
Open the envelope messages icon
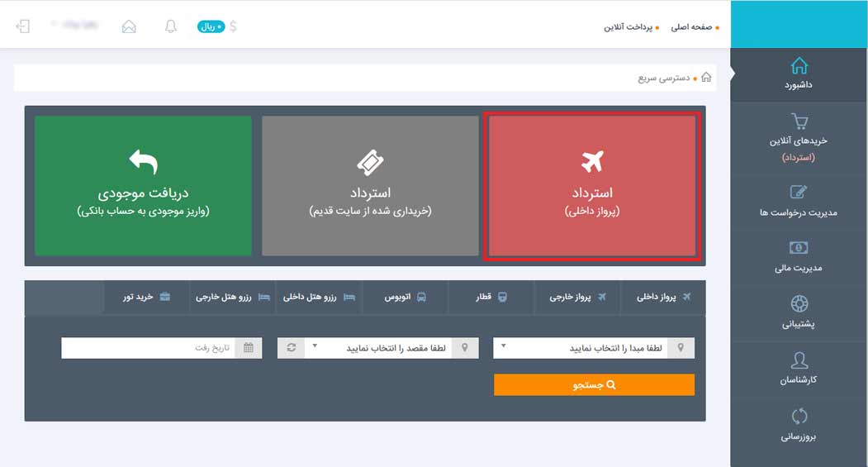tap(129, 26)
